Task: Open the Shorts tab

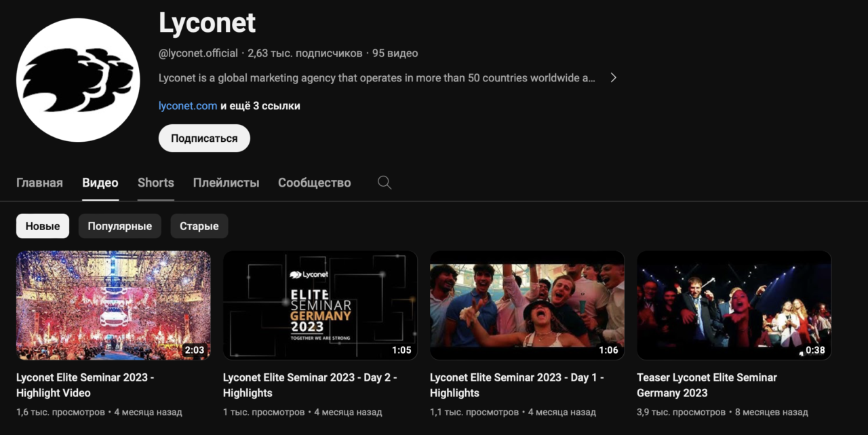Action: (156, 183)
